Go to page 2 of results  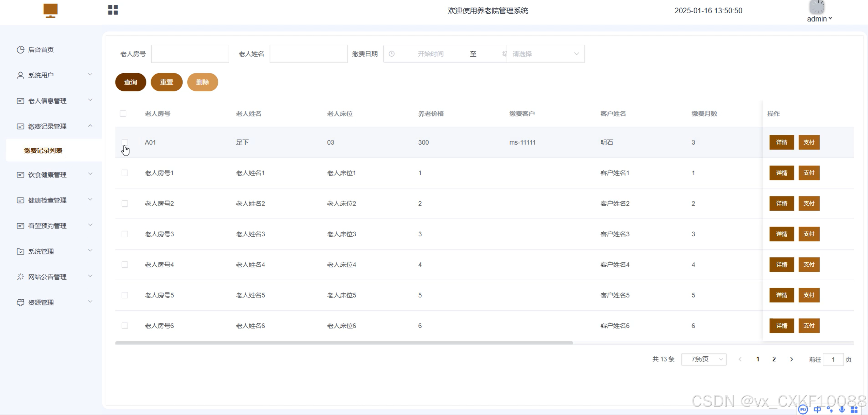(x=774, y=359)
